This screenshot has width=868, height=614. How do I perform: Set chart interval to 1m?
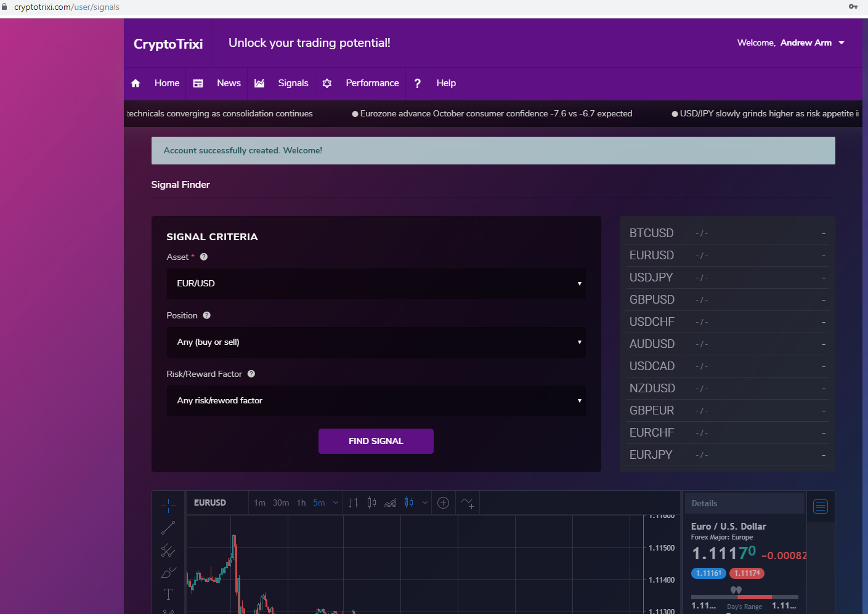coord(260,503)
